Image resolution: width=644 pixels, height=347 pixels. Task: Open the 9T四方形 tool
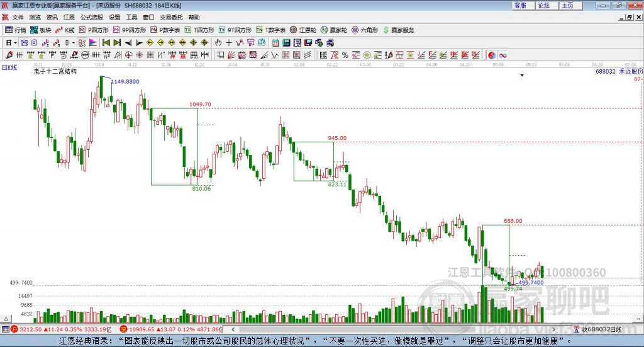coord(235,30)
